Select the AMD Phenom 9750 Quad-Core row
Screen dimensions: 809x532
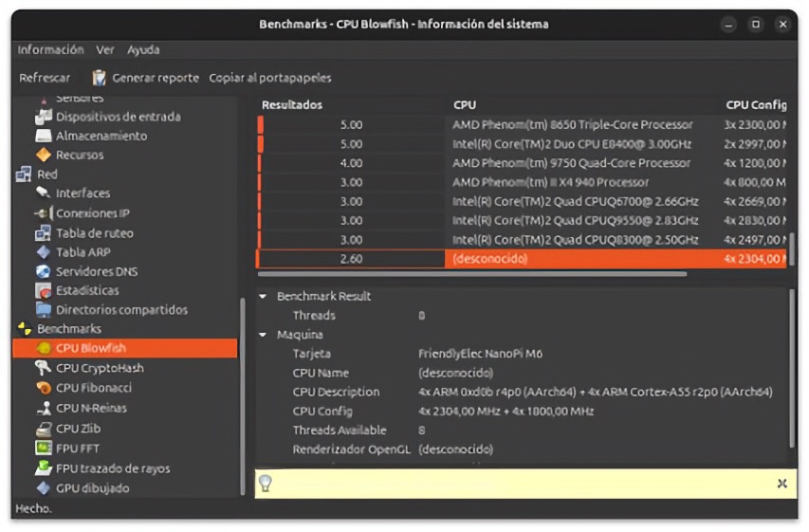(522, 163)
